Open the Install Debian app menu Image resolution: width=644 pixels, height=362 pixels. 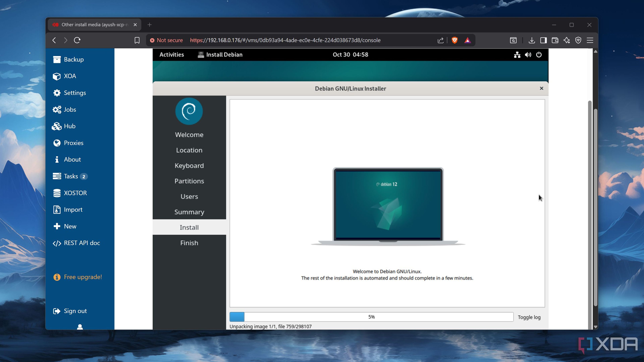tap(220, 54)
